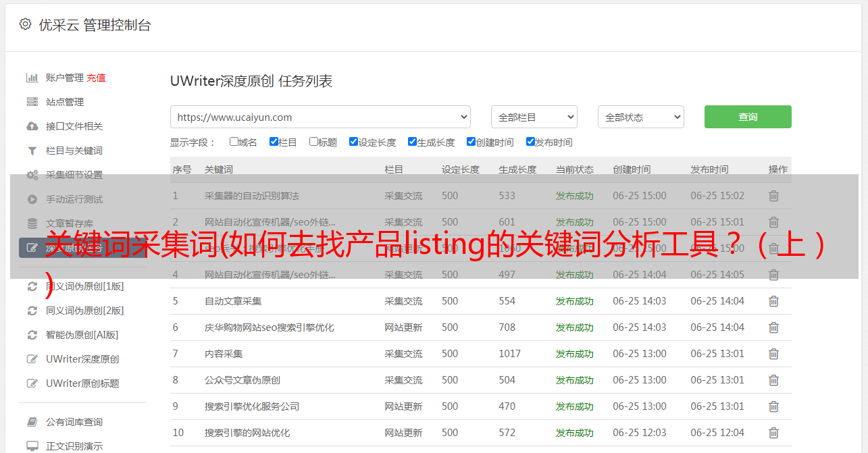Uncheck the 栏目 display field checkbox

pos(274,142)
